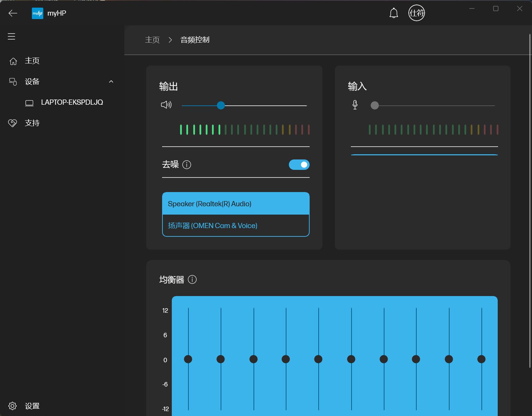Click the seventh equalizer band handle

pos(384,359)
